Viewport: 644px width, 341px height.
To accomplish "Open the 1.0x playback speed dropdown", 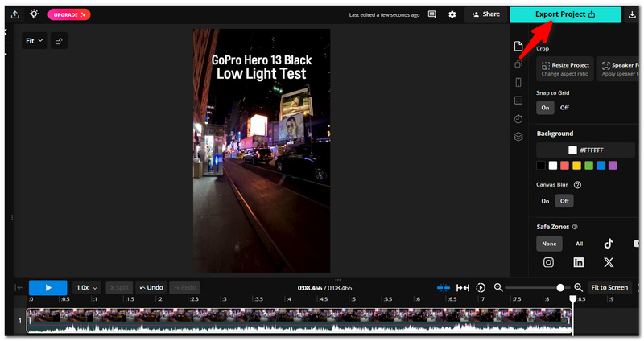I will tap(87, 288).
